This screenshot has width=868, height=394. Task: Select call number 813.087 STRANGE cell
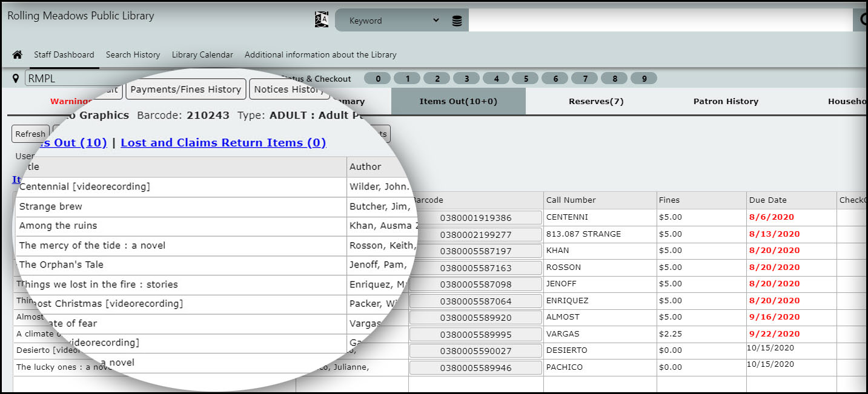(x=600, y=234)
